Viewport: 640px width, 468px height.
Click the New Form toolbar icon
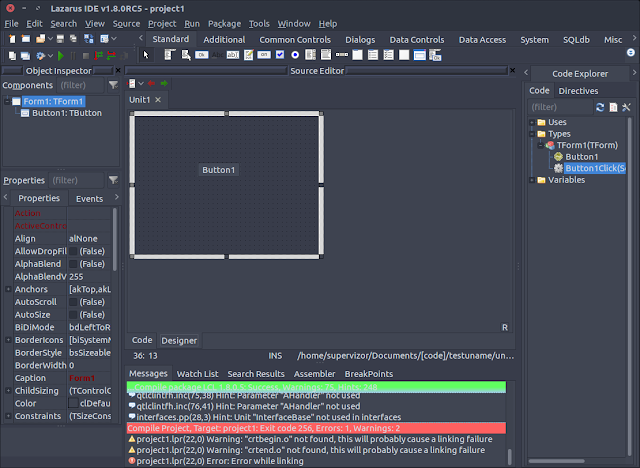tap(26, 39)
